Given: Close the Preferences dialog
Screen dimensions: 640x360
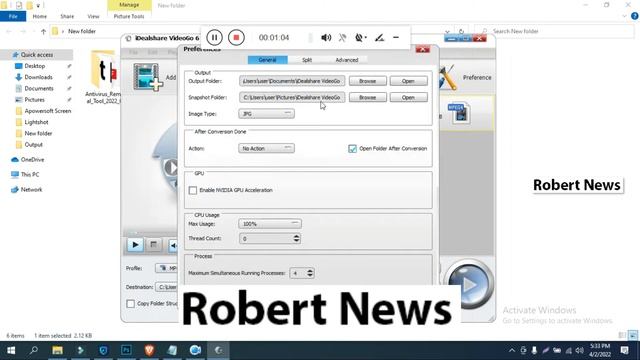Looking at the screenshot, I should [x=422, y=49].
